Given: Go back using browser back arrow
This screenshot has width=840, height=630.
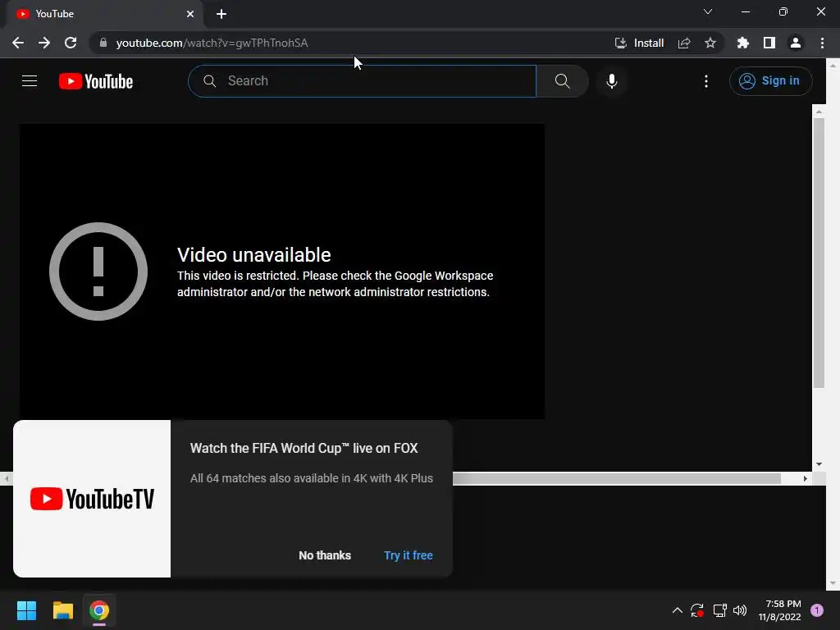Looking at the screenshot, I should click(18, 43).
